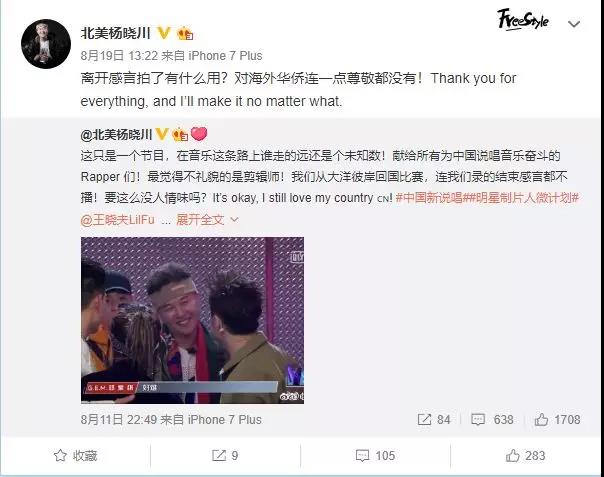Click the membership crown badge next to top username

(185, 34)
